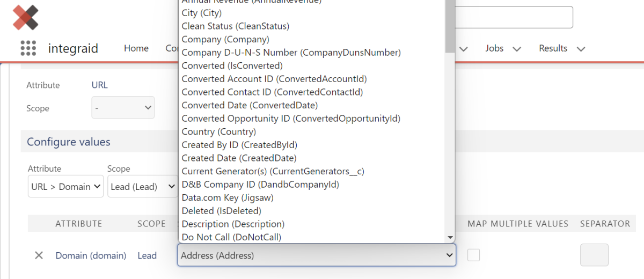Go to the Home tab

coord(136,48)
